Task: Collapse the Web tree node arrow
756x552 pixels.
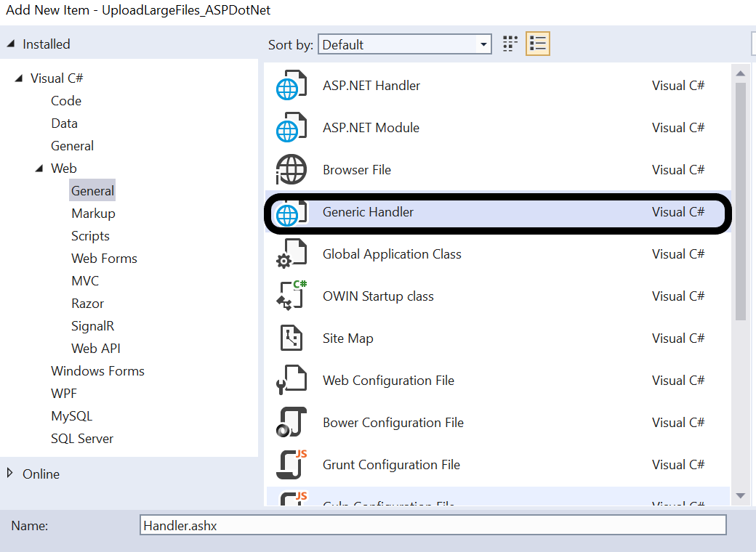Action: point(39,168)
